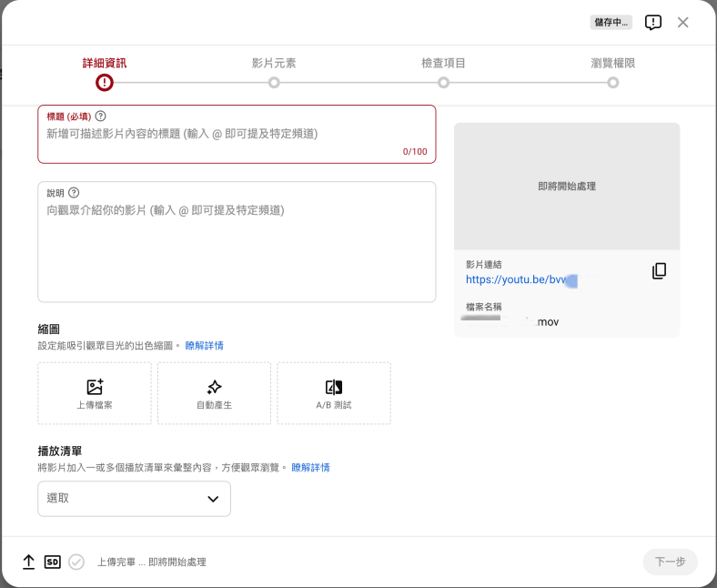Click the 即將開始處理 video preview area
717x588 pixels.
coord(567,187)
